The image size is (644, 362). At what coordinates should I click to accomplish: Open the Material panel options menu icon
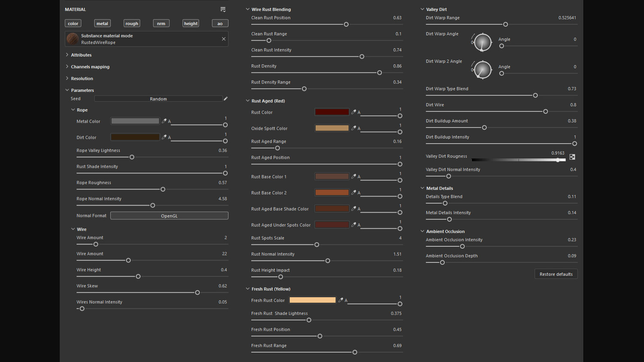pyautogui.click(x=223, y=9)
